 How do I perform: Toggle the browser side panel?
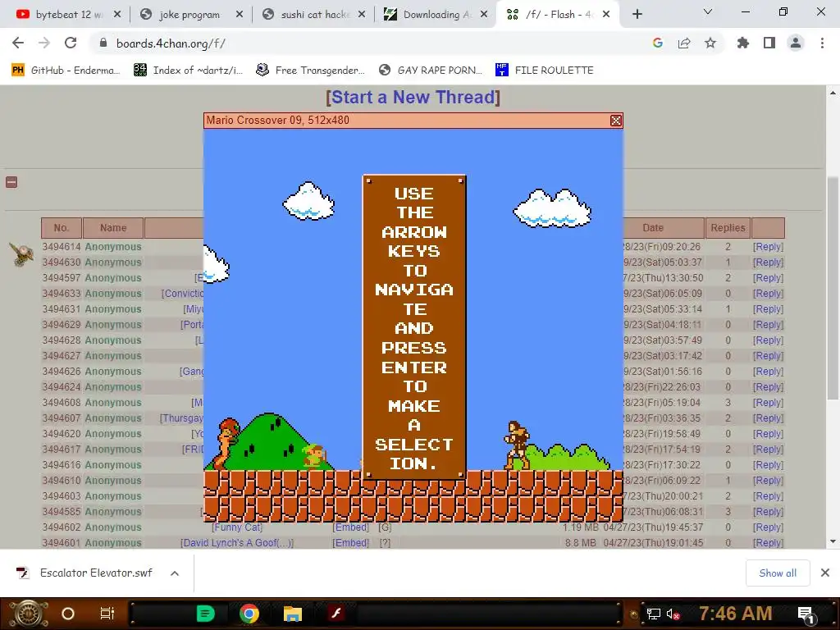[x=769, y=43]
